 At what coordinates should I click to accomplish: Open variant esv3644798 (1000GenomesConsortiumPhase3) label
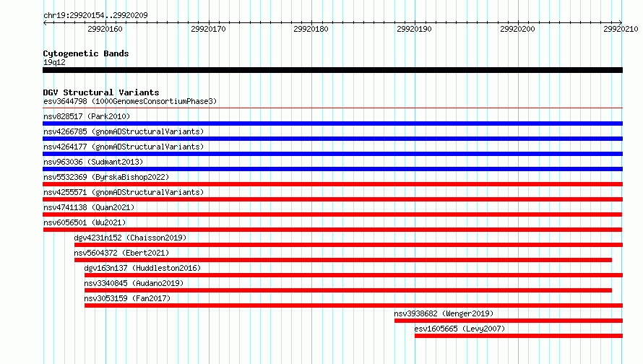point(130,101)
